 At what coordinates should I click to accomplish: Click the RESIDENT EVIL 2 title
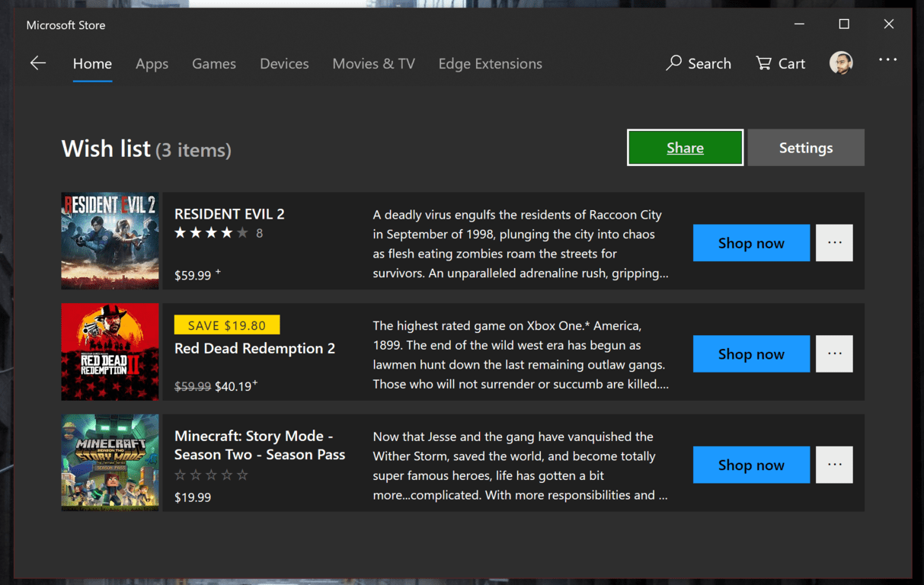[x=229, y=214]
